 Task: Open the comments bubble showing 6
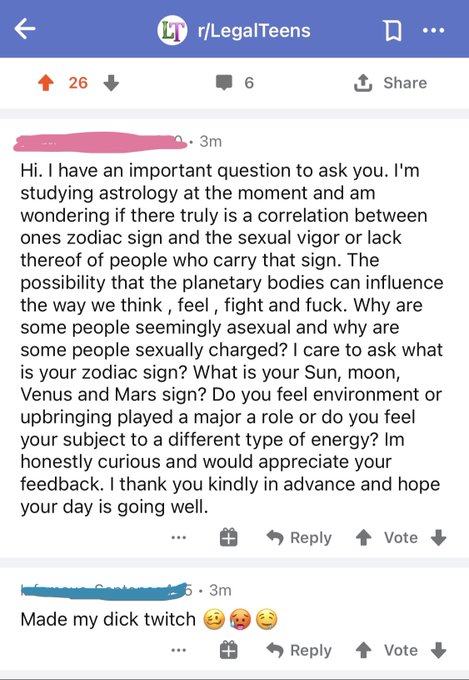(235, 83)
